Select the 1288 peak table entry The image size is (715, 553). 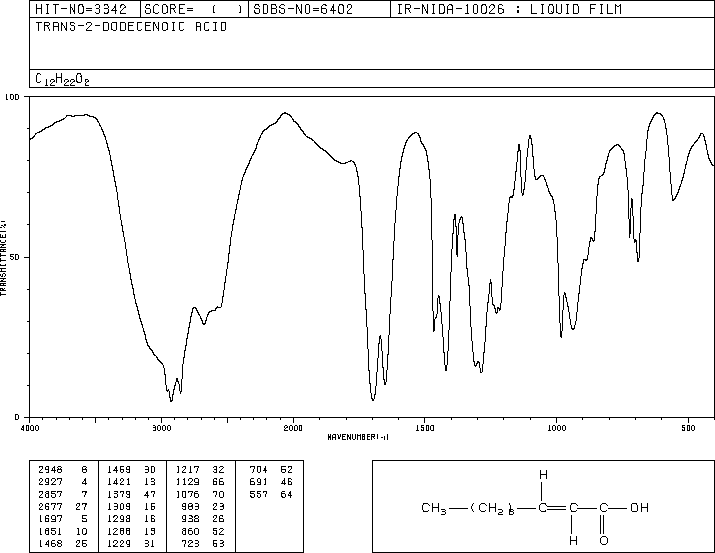[131, 532]
